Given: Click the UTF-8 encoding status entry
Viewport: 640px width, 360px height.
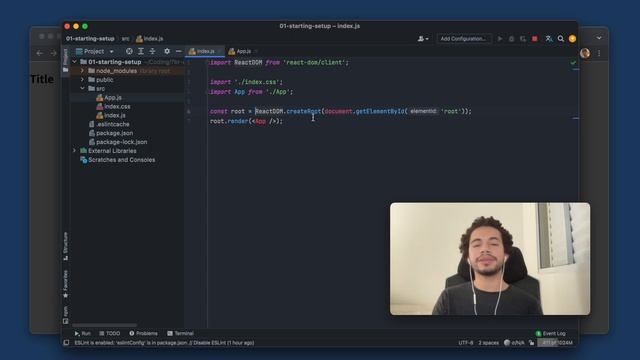Looking at the screenshot, I should tap(466, 343).
